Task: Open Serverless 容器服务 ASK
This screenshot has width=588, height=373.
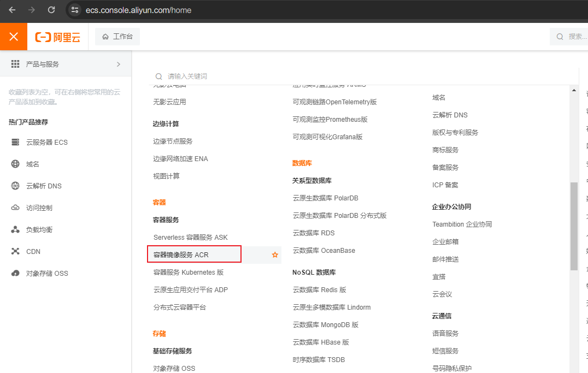Action: tap(191, 238)
